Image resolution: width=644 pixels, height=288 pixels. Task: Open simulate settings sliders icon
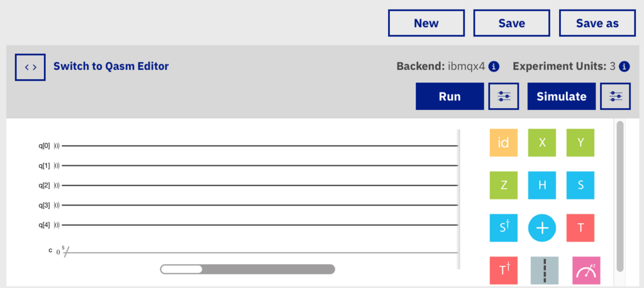pyautogui.click(x=615, y=97)
